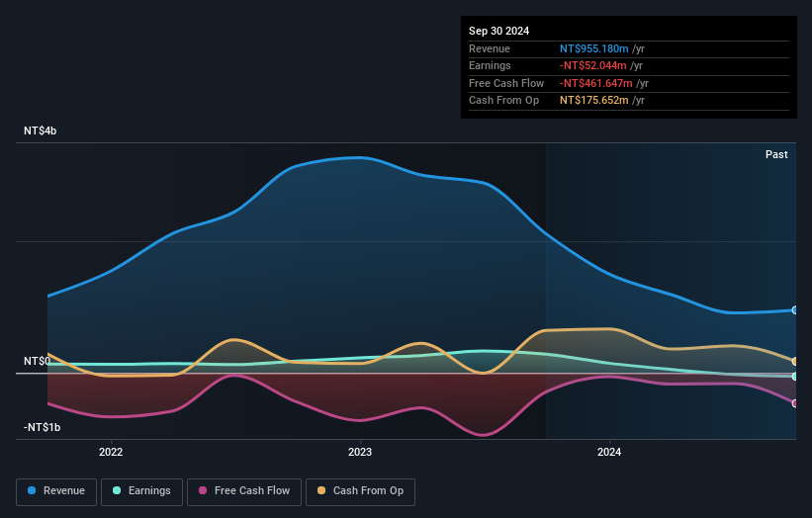Click the orange Cash From Op end-point marker

[795, 361]
